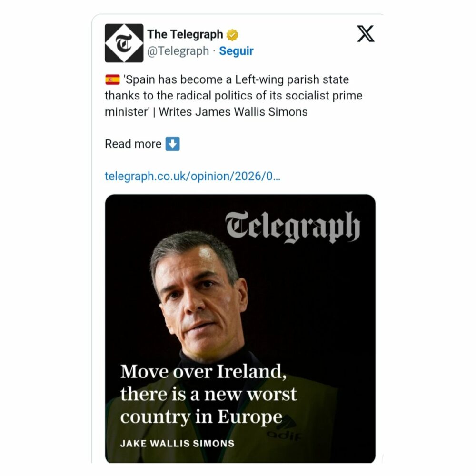Open The Telegraph display name

(x=185, y=34)
